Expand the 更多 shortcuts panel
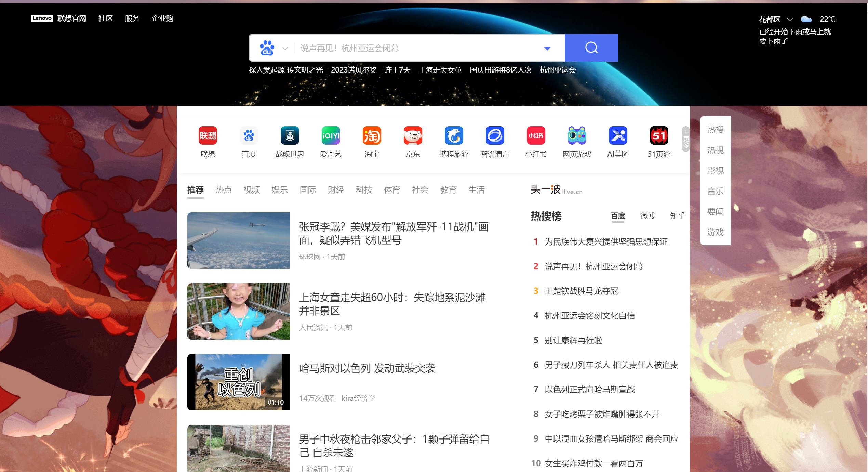Image resolution: width=868 pixels, height=472 pixels. pos(685,139)
